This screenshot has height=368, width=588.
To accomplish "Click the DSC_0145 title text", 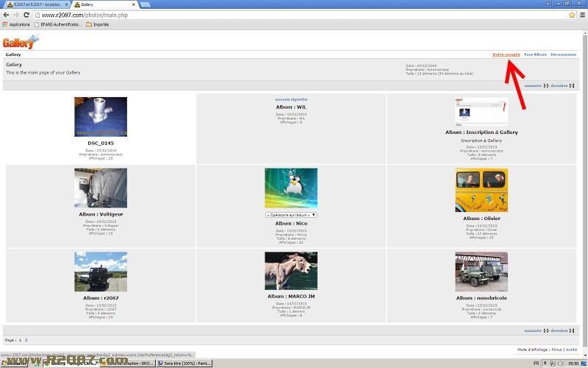I will 101,143.
